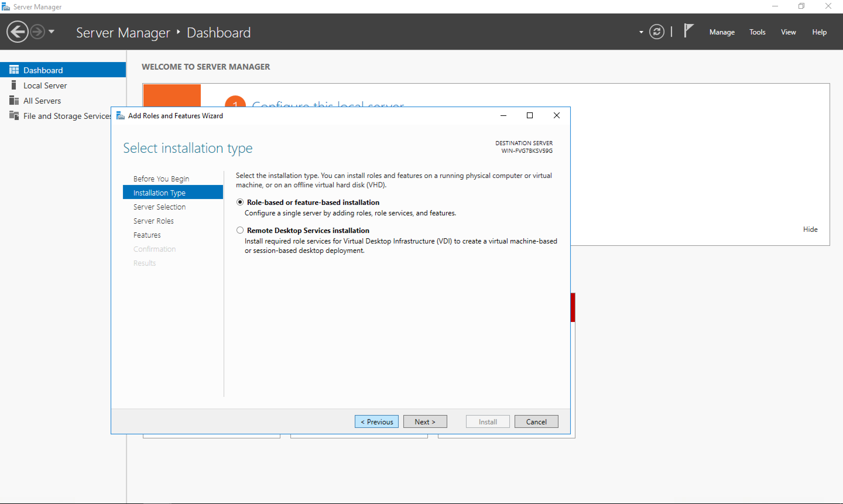Click the Previous button in wizard
The width and height of the screenshot is (843, 504).
click(376, 421)
